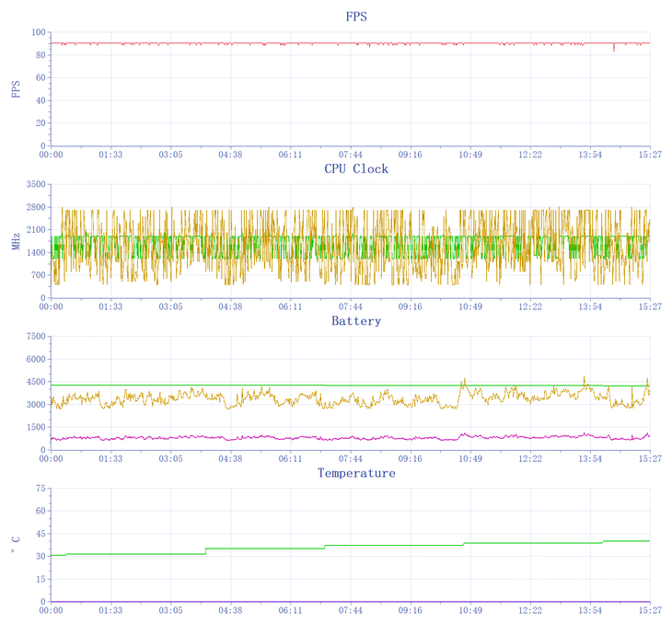672x624 pixels.
Task: Click the 06:11 time label under Temperature chart
Action: [291, 610]
